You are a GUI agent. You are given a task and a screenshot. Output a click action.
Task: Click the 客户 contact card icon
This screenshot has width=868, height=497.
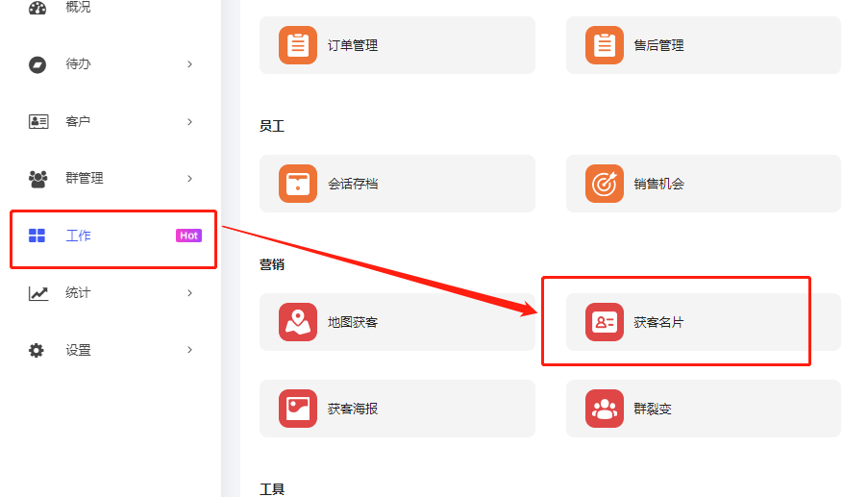click(38, 122)
